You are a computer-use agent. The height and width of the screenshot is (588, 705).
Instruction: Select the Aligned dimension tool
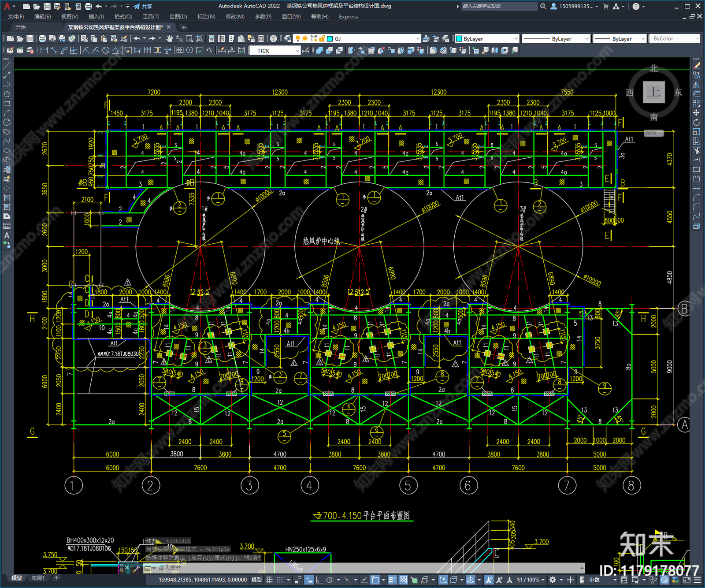point(54,50)
